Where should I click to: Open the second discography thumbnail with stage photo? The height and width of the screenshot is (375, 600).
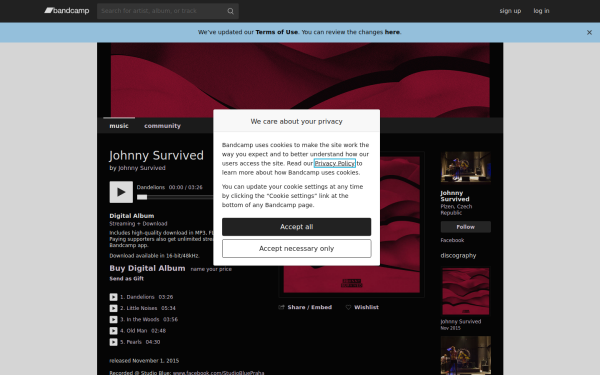466,355
